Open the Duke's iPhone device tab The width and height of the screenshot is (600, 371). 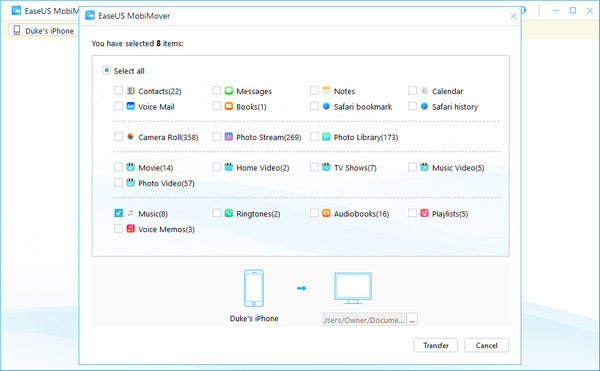[x=43, y=31]
